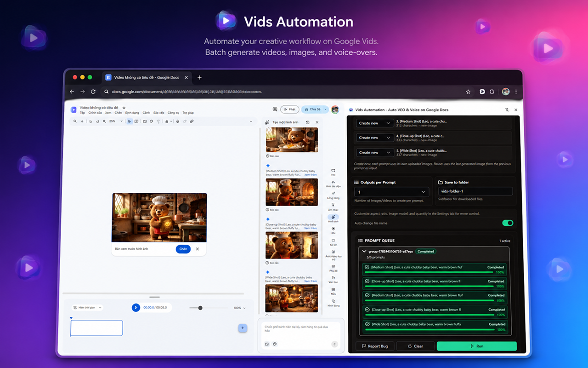Click the add scene plus button in timeline
Viewport: 588px width, 368px height.
(x=243, y=328)
